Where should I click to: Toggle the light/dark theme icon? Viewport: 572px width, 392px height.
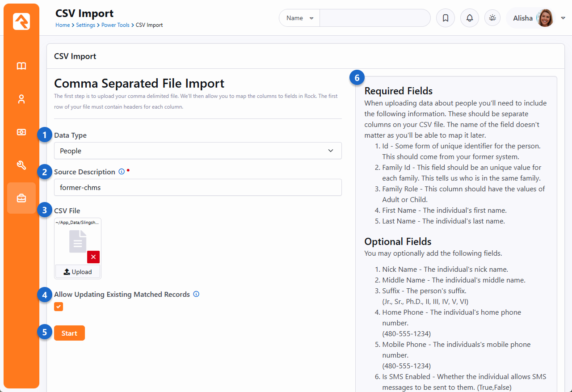[x=492, y=18]
